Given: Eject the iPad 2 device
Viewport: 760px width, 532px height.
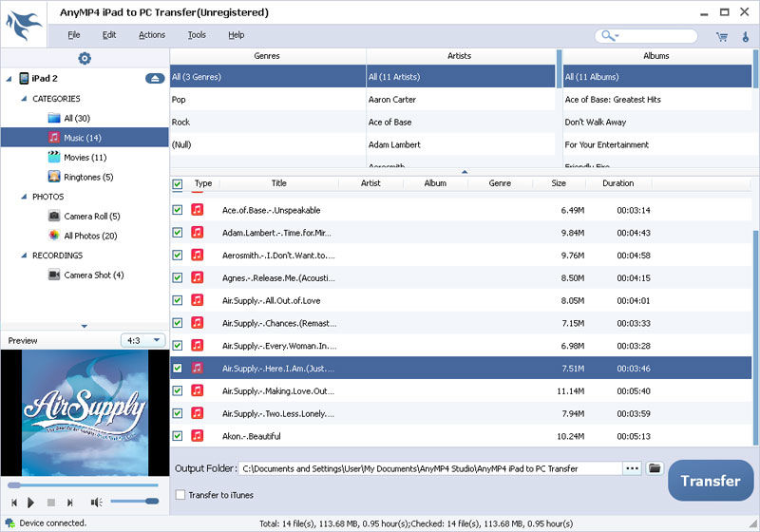Looking at the screenshot, I should [x=155, y=78].
